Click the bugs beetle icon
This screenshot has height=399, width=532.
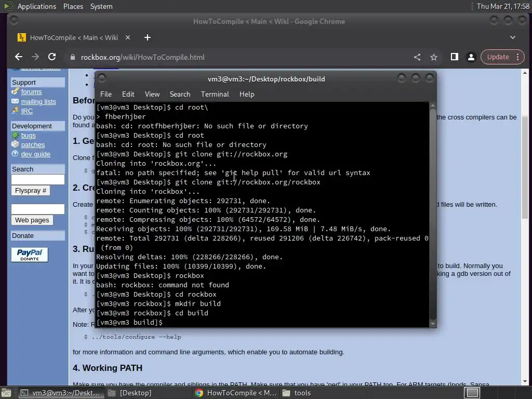pos(15,135)
